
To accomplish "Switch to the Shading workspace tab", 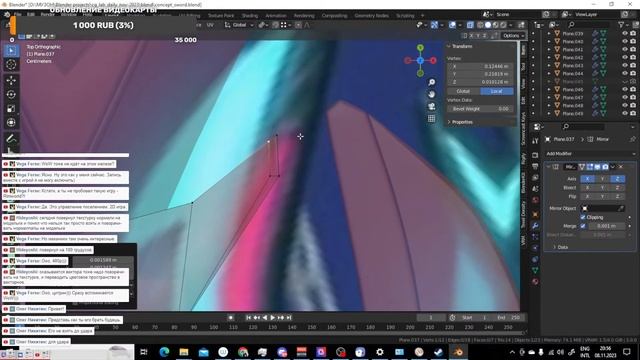I will pos(249,16).
